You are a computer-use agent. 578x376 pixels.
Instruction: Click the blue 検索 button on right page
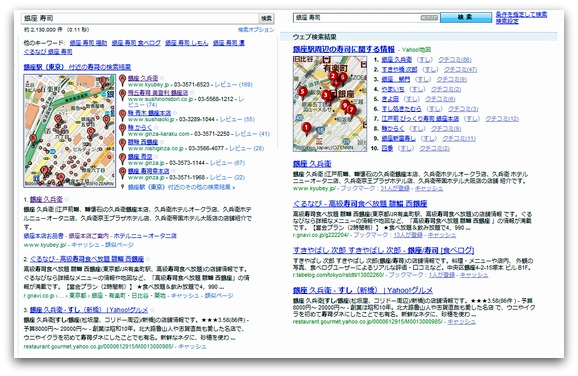(466, 17)
